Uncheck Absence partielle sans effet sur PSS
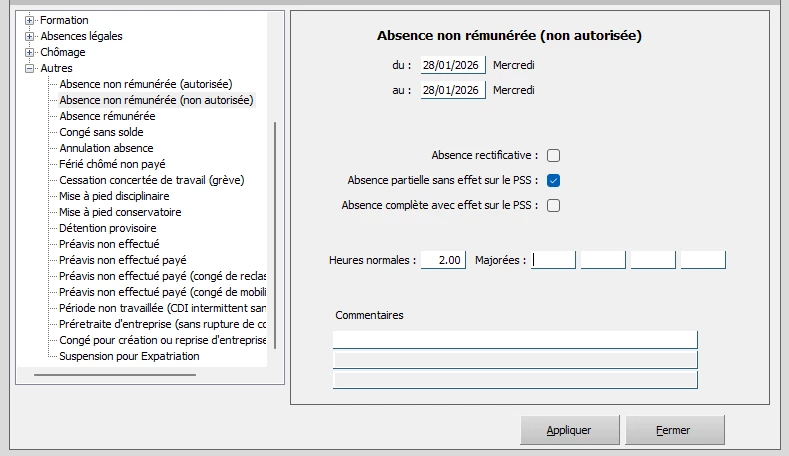Viewport: 789px width, 456px height. pos(553,181)
